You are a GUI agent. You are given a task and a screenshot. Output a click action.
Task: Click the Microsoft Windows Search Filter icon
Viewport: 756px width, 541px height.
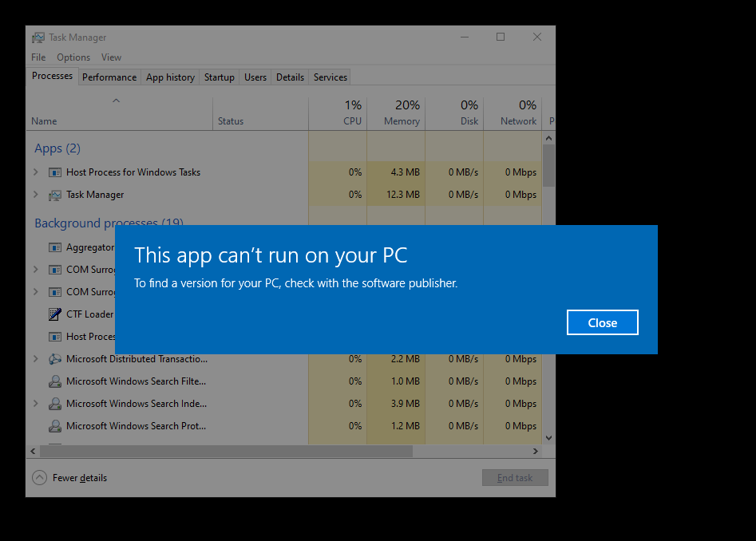[x=55, y=381]
